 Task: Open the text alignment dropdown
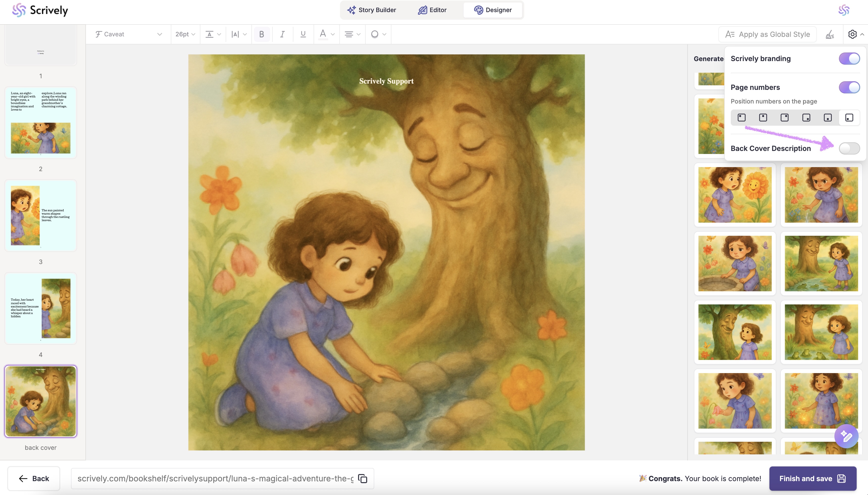pyautogui.click(x=352, y=34)
